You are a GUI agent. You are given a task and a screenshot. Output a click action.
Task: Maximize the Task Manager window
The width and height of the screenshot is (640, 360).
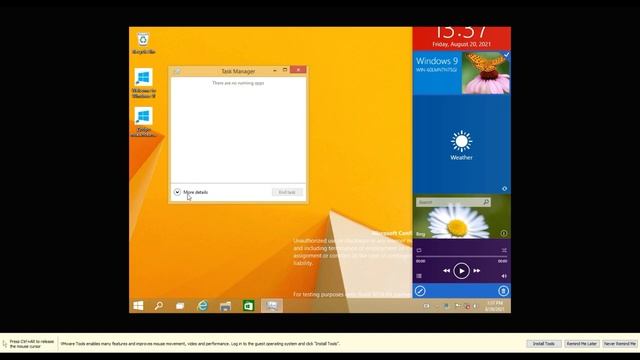tap(285, 70)
